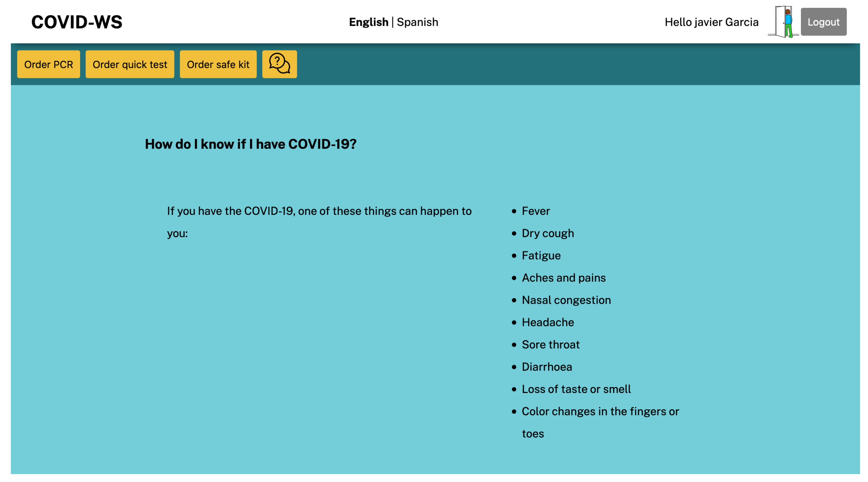Select the English language link
868x482 pixels.
369,22
